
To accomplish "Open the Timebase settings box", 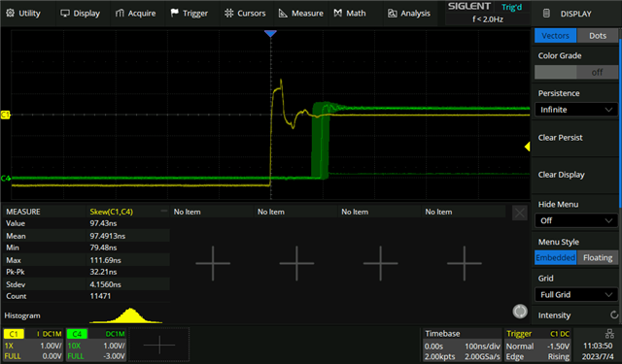I will [x=463, y=345].
